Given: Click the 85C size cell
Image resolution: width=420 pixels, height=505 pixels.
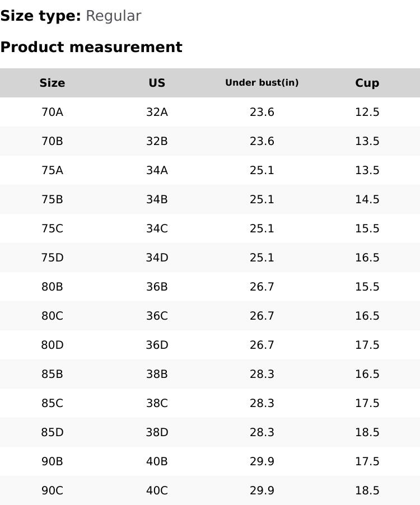Looking at the screenshot, I should coord(52,403).
